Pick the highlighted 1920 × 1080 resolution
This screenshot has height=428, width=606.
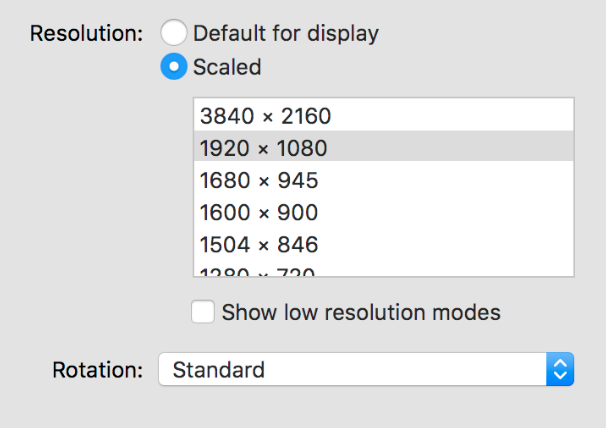(x=384, y=147)
